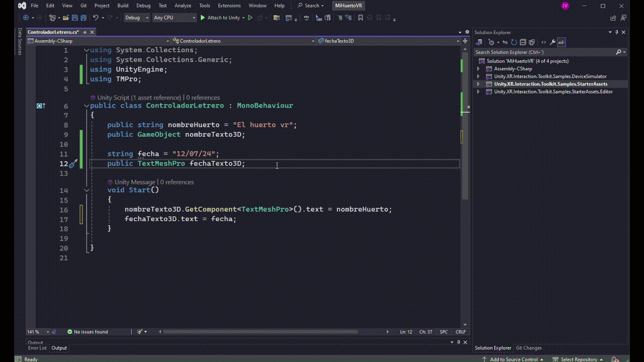Click the refresh icon in Solution Explorer
The height and width of the screenshot is (362, 644).
tap(514, 42)
